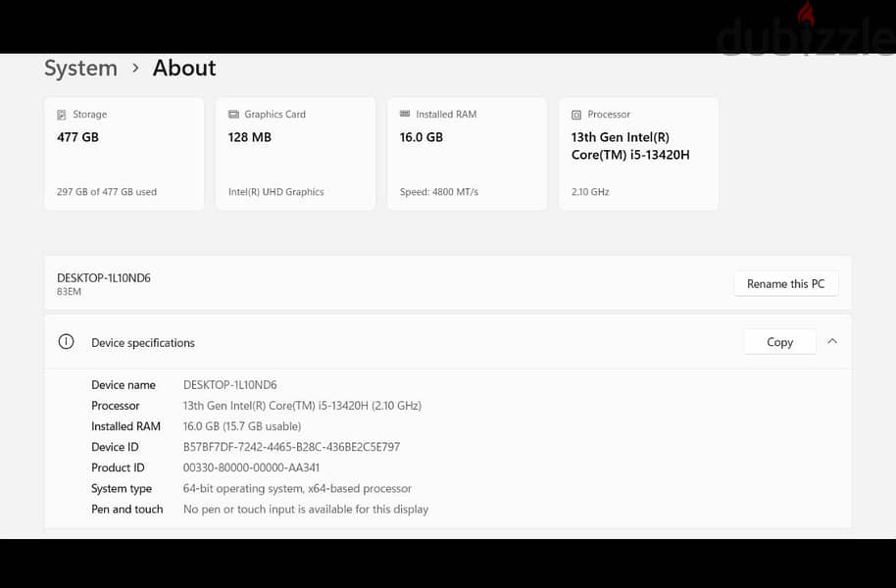This screenshot has width=896, height=588.
Task: Select the '16.0 GB (15.7 GB usable)' value
Action: tap(242, 426)
